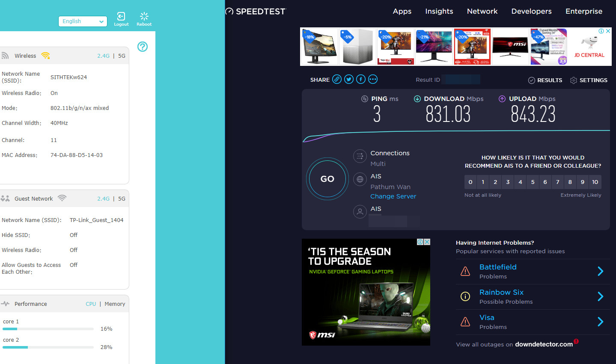Image resolution: width=616 pixels, height=364 pixels.
Task: Open the Apps menu
Action: tap(402, 12)
